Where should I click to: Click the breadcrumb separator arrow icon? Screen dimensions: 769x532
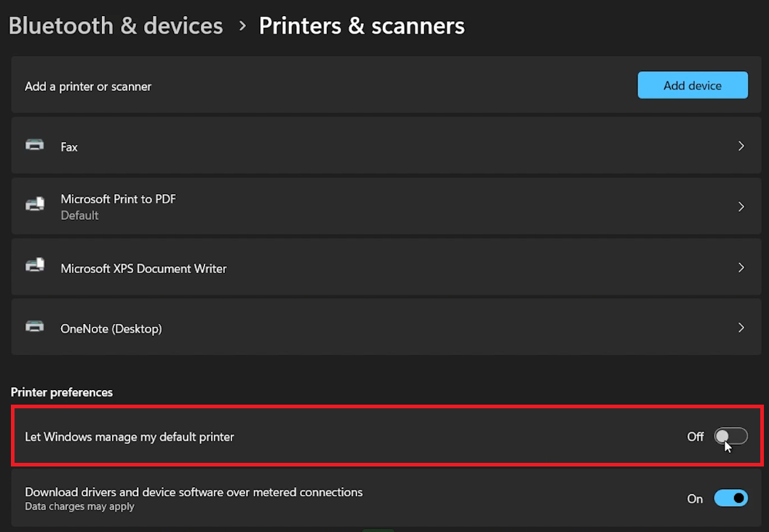(x=242, y=27)
